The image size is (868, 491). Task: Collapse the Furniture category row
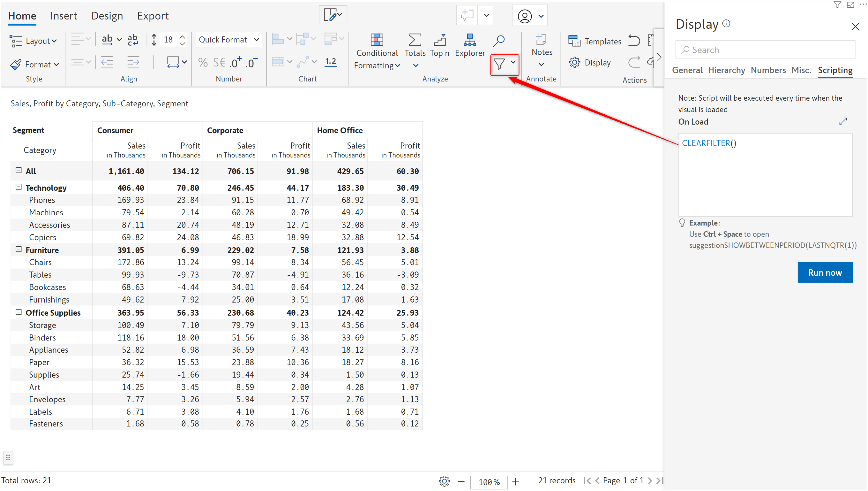(x=19, y=249)
